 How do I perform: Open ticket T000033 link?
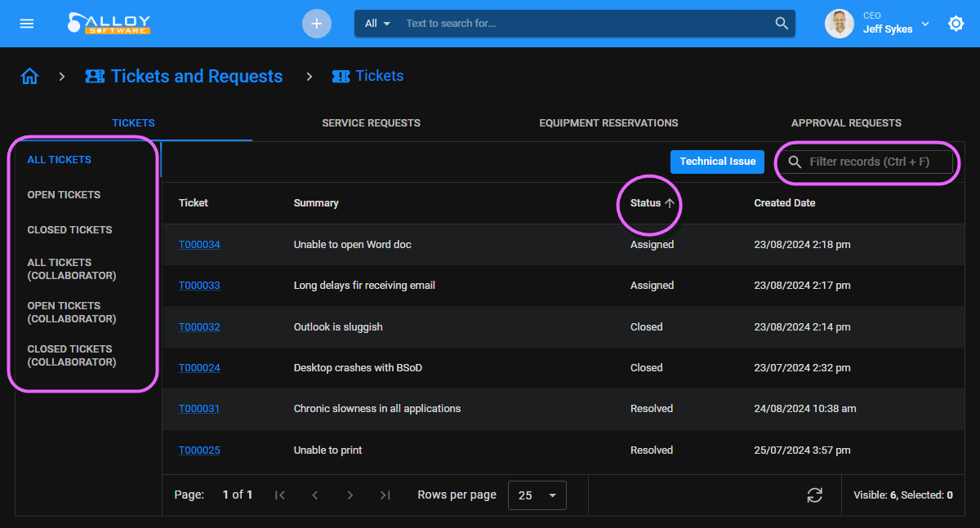199,286
